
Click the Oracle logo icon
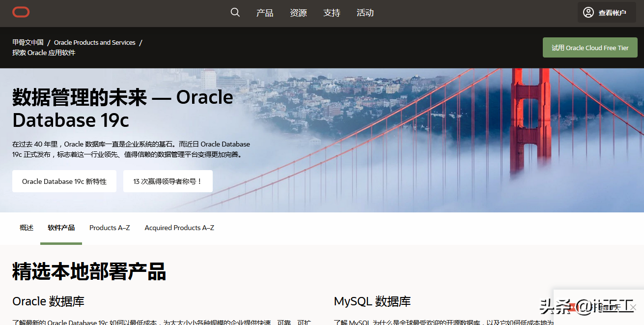tap(21, 12)
